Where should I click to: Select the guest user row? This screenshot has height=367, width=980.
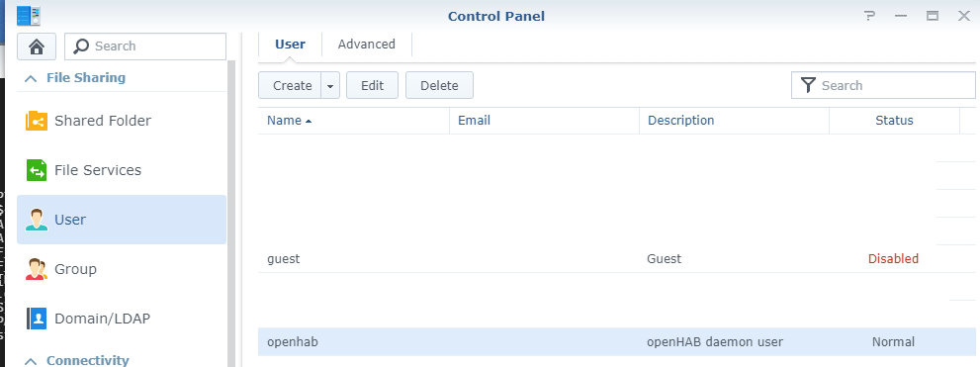pos(609,259)
